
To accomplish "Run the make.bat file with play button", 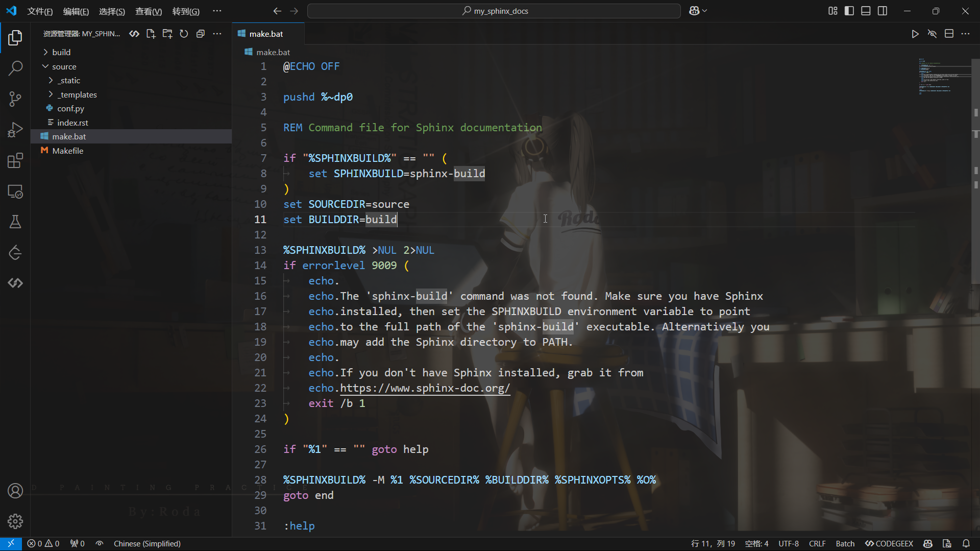I will click(x=915, y=34).
